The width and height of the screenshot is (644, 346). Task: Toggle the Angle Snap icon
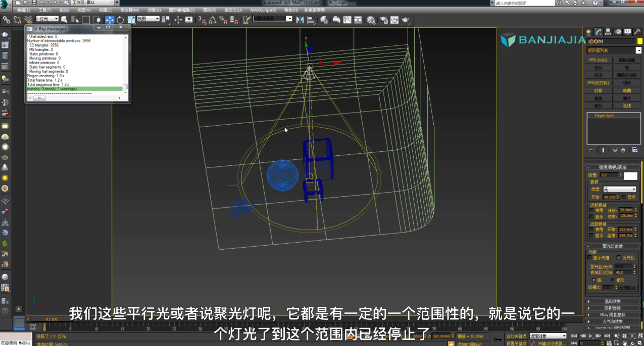click(213, 20)
